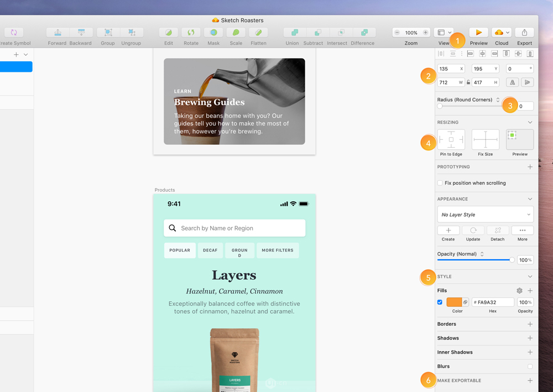Align layer to right edge
This screenshot has width=553, height=392.
(x=494, y=54)
